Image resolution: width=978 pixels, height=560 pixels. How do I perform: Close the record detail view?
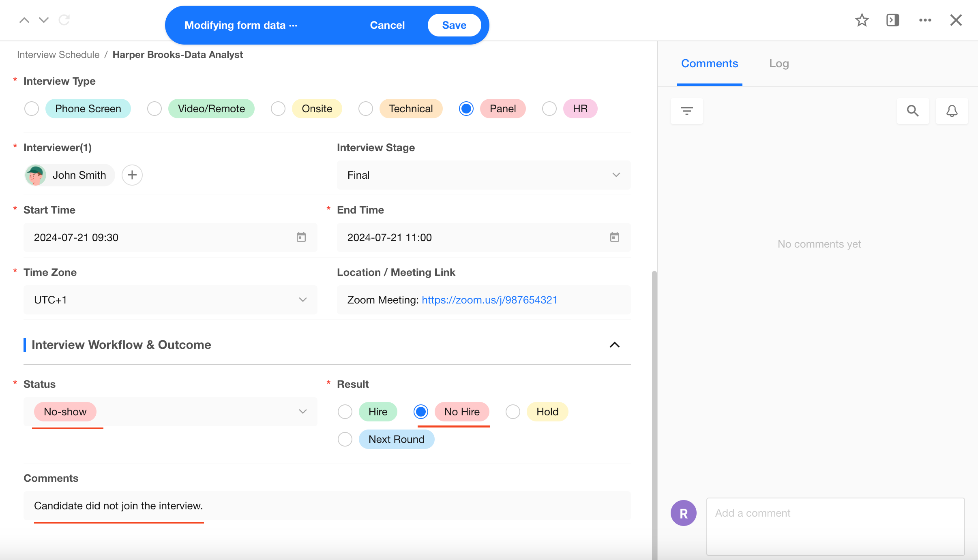pos(956,20)
